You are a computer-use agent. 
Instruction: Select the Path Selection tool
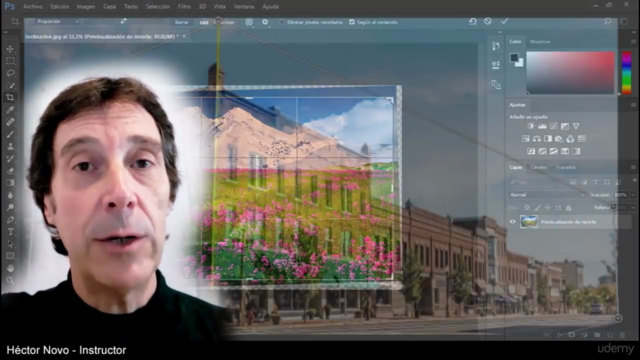click(10, 244)
